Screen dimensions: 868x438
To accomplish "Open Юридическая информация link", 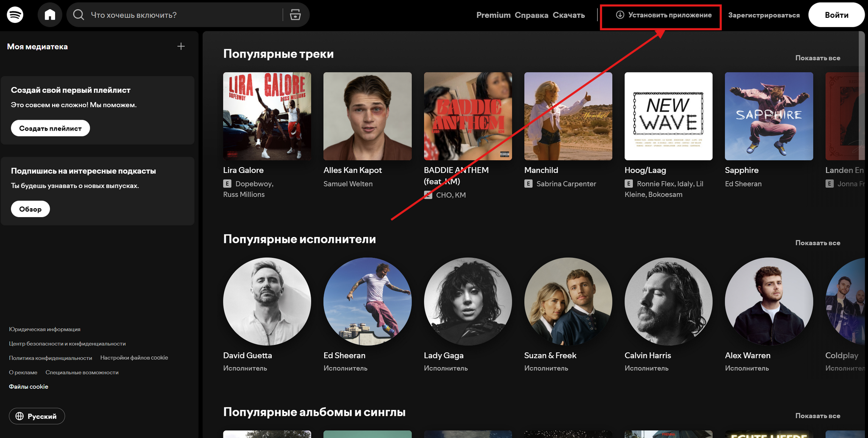I will [x=45, y=329].
